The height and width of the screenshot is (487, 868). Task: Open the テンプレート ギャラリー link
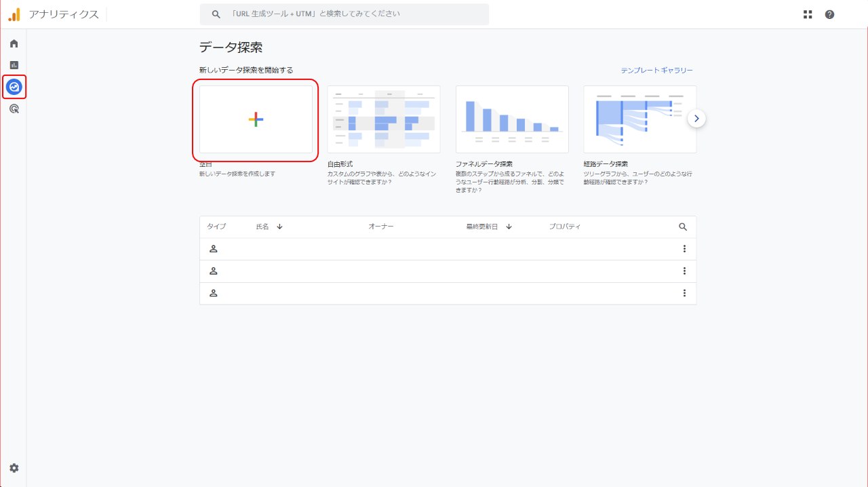[656, 71]
